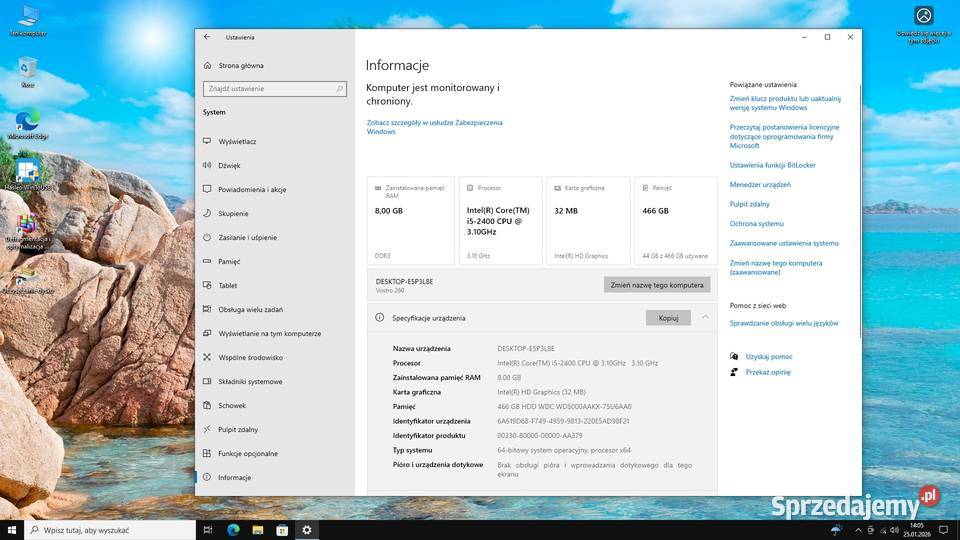Click the Schowek clipboard icon

207,405
